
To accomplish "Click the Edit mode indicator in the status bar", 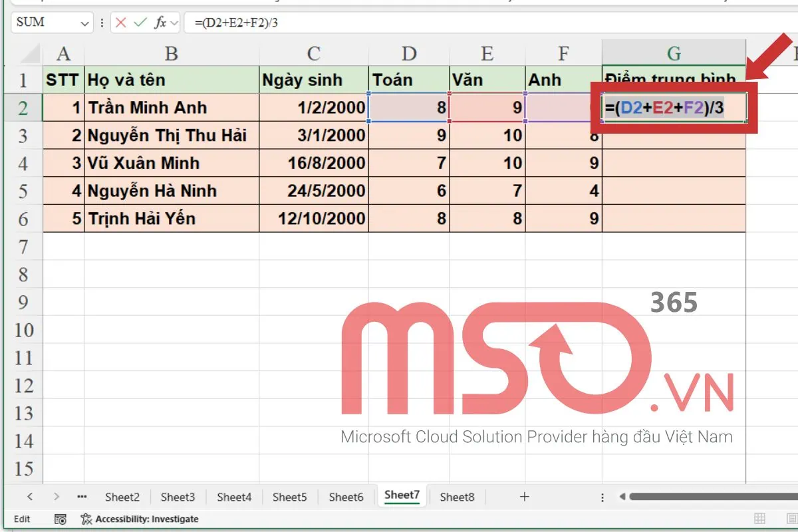I will click(23, 519).
